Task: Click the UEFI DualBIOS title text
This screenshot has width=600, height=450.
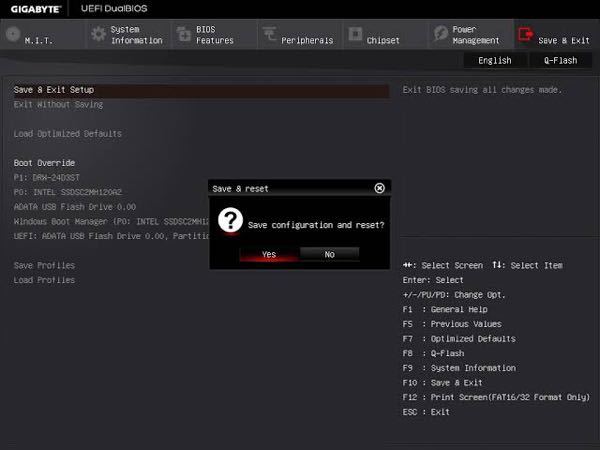Action: [114, 8]
